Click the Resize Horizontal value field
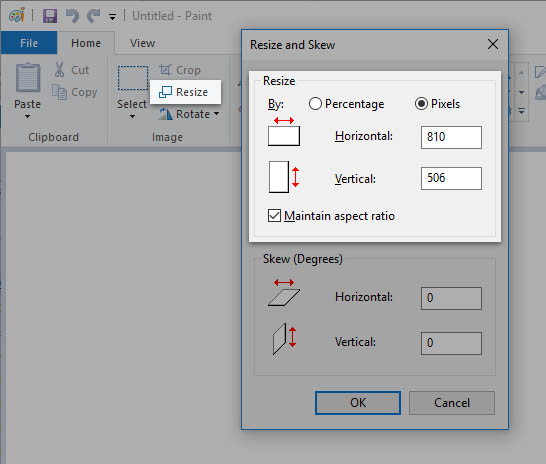 [451, 137]
